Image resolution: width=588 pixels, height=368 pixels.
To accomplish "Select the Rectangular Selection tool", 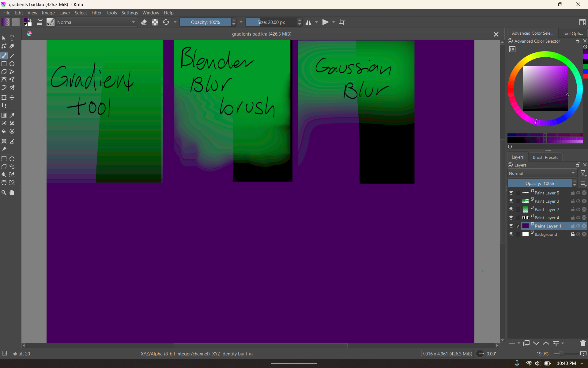I will [x=4, y=159].
